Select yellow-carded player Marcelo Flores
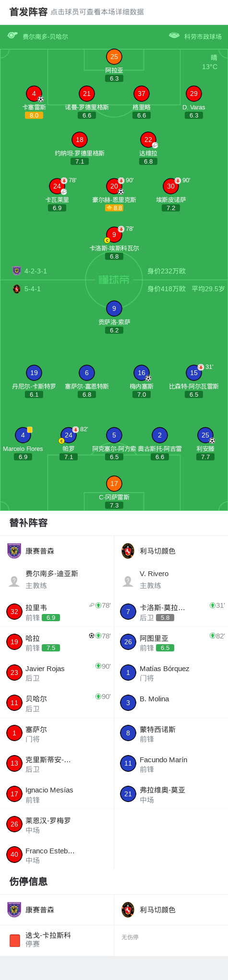Viewport: 228px width, 980px height. pyautogui.click(x=23, y=435)
